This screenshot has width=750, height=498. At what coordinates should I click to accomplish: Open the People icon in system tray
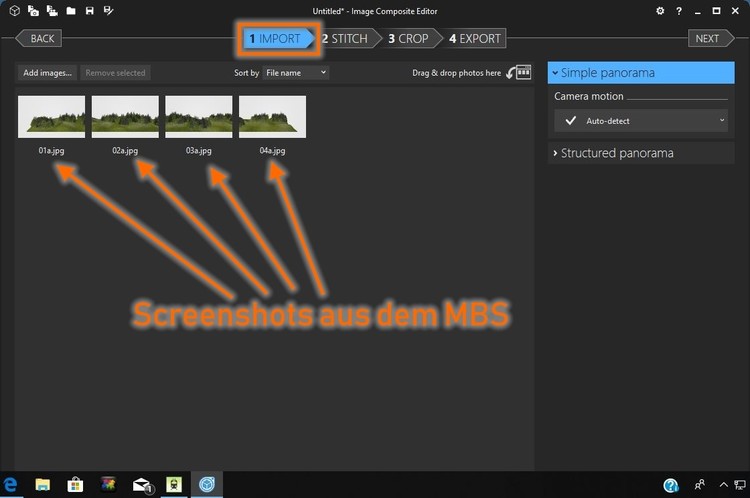(x=699, y=485)
